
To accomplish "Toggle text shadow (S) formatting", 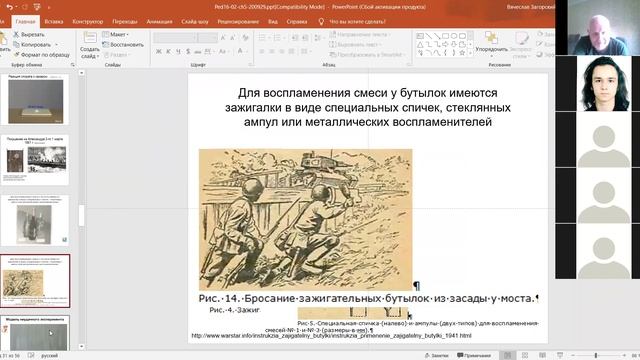I will tap(188, 51).
